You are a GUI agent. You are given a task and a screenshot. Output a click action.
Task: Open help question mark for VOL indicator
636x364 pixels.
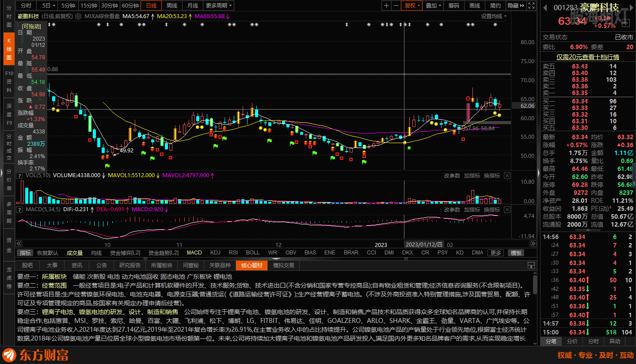pyautogui.click(x=20, y=176)
